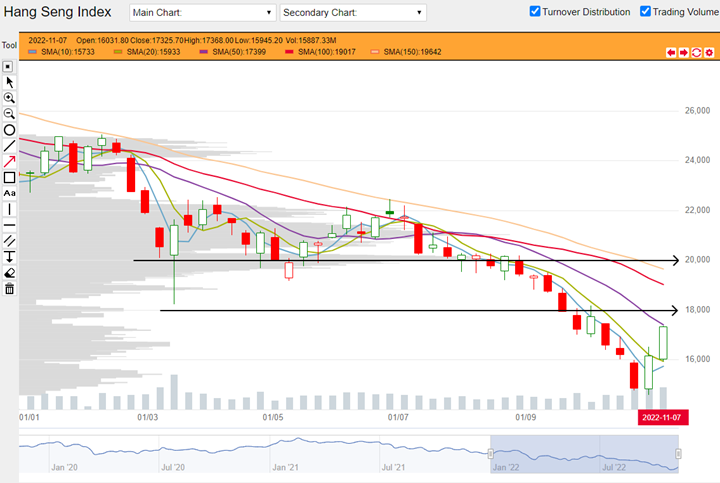Shift chart left with red left arrow
This screenshot has width=720, height=483.
pyautogui.click(x=671, y=52)
